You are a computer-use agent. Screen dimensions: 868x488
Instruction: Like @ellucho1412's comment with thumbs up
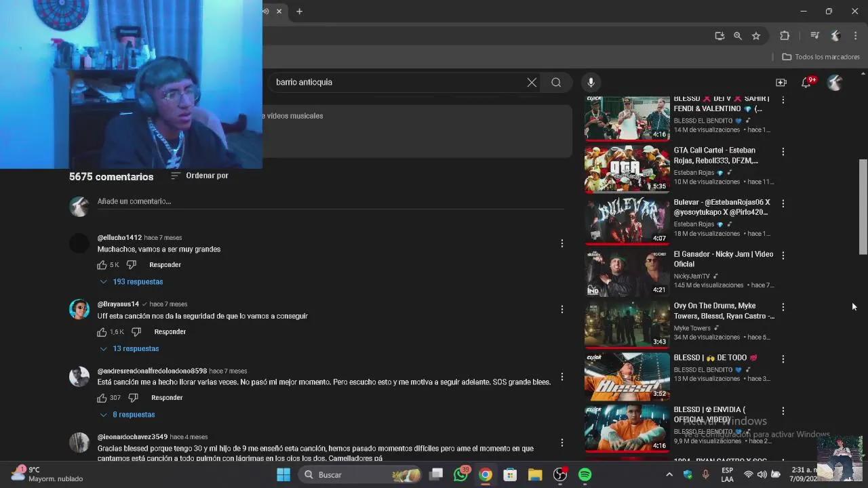[x=100, y=264]
